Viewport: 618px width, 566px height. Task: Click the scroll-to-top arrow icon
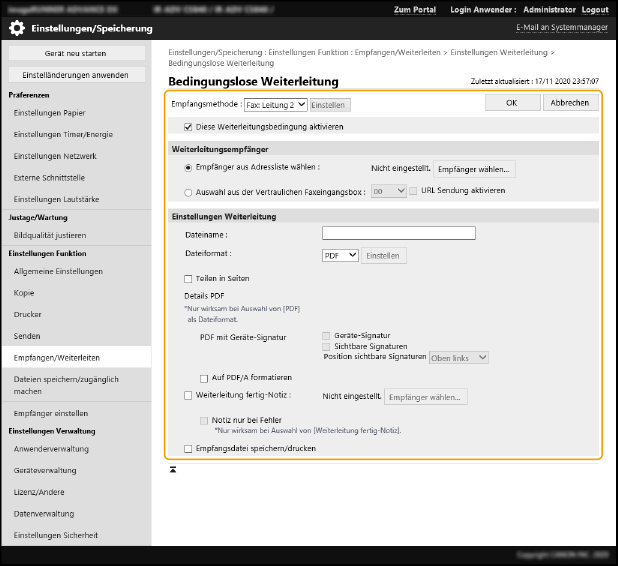tap(173, 468)
